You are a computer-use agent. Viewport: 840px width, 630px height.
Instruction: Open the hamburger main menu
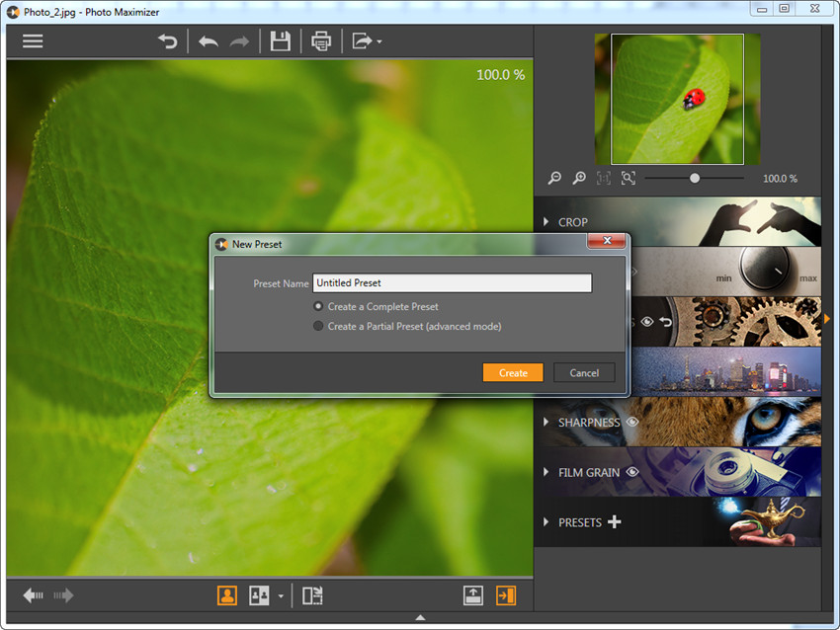point(33,41)
